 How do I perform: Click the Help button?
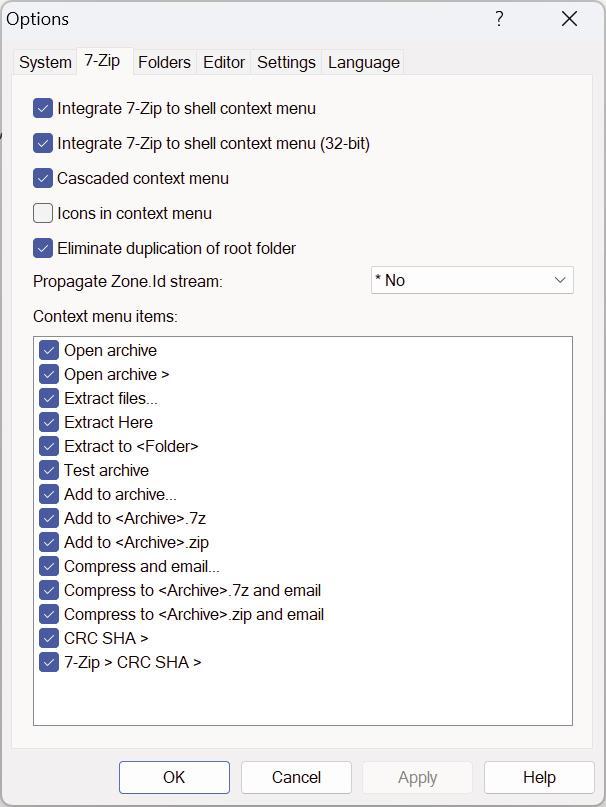[x=539, y=777]
